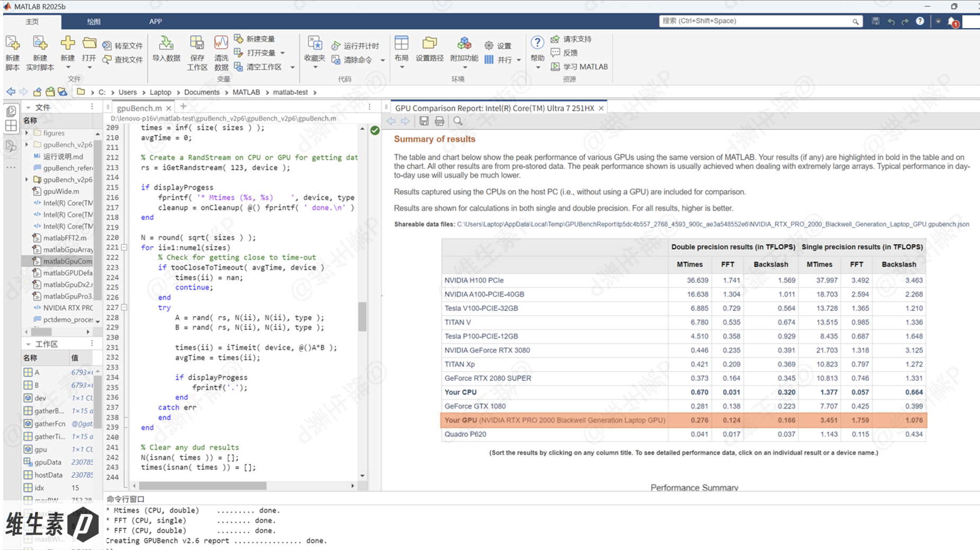
Task: Click the 设置路径 (Set Path) icon
Action: click(x=429, y=43)
